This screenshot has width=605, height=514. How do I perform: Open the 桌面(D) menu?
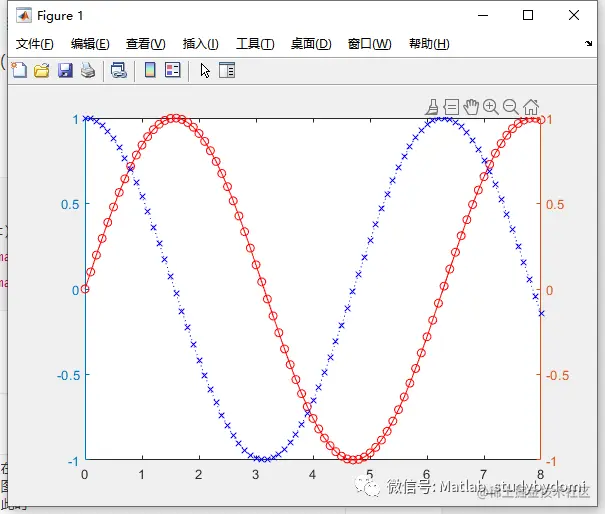(311, 44)
